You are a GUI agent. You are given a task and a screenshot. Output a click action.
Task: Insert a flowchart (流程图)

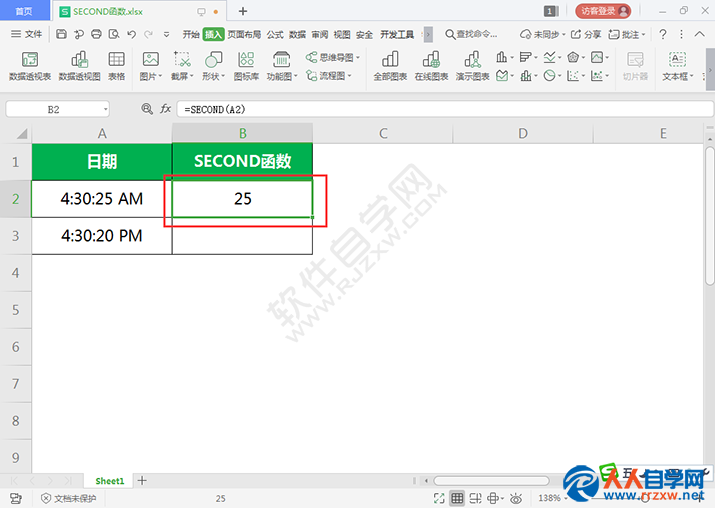(328, 76)
